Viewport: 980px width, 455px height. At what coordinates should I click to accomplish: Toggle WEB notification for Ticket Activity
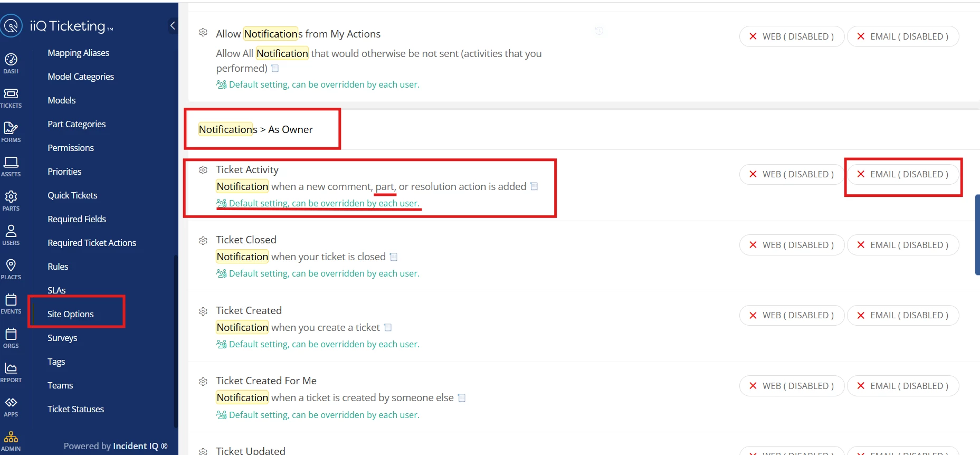(792, 174)
